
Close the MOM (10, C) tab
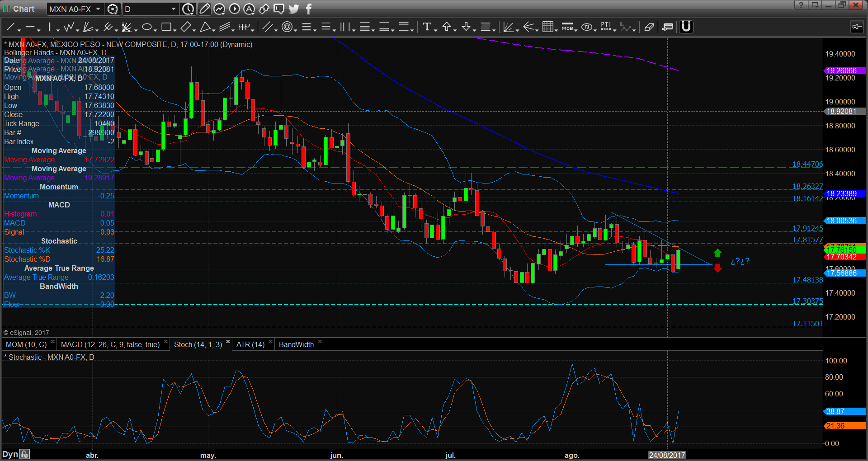tap(53, 342)
